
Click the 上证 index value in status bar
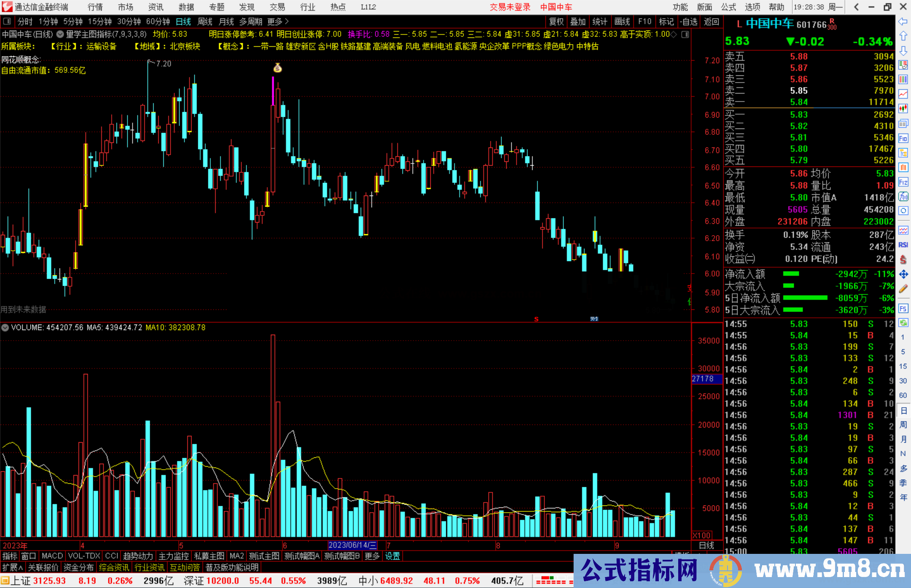tap(49, 581)
